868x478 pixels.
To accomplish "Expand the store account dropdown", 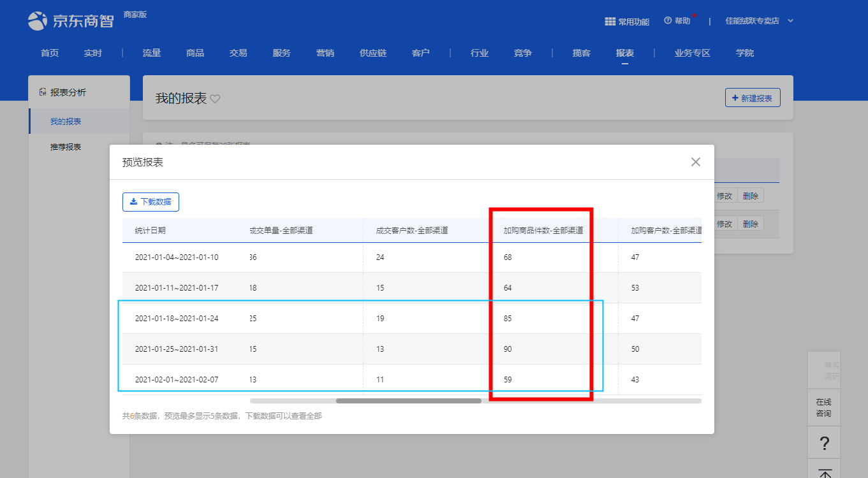I will point(760,21).
